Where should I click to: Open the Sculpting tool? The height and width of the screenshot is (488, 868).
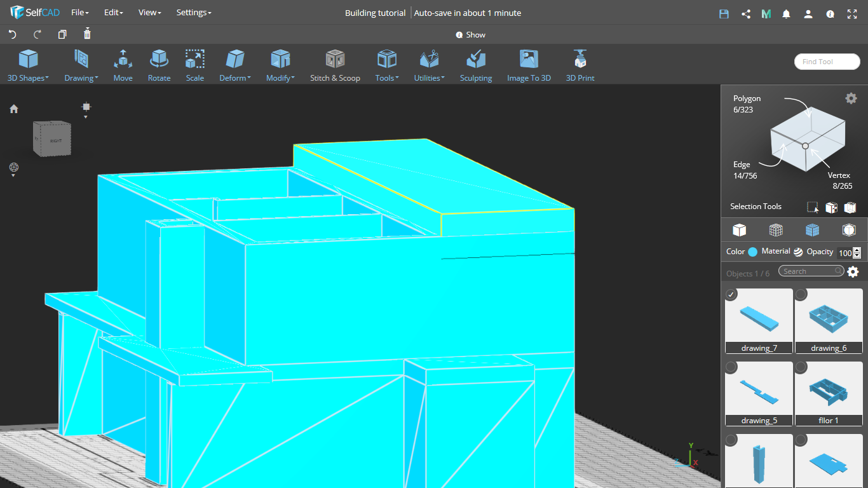click(x=476, y=66)
